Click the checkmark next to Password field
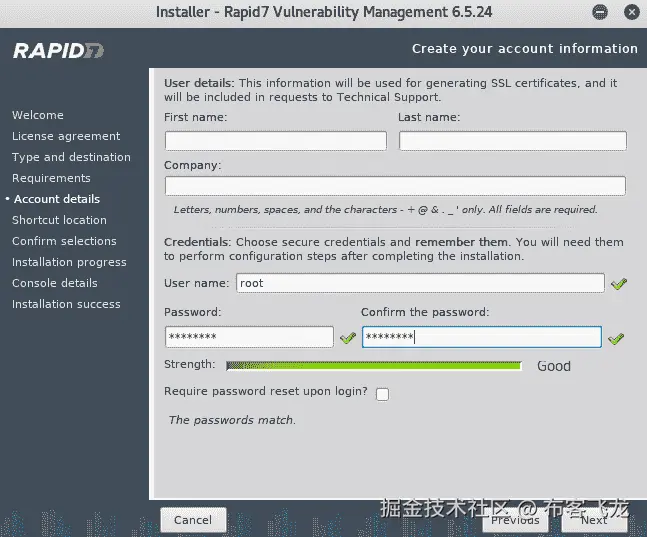The width and height of the screenshot is (647, 537). [x=348, y=338]
